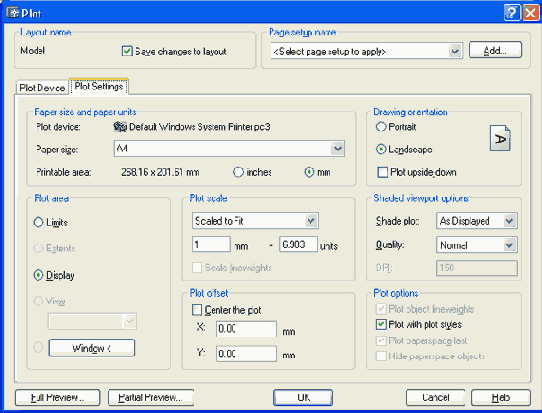Click the OK button
542x413 pixels.
click(x=303, y=398)
